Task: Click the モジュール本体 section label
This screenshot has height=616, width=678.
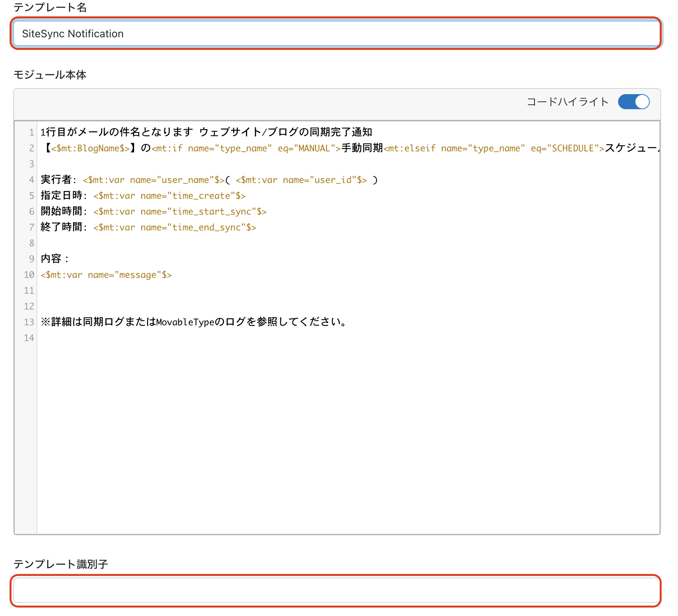Action: [x=50, y=75]
